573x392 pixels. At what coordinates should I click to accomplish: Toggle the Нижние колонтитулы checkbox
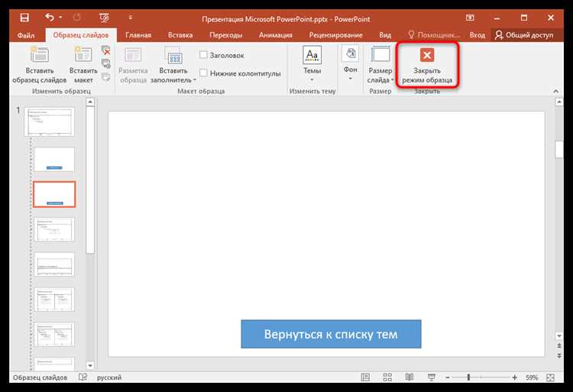203,73
